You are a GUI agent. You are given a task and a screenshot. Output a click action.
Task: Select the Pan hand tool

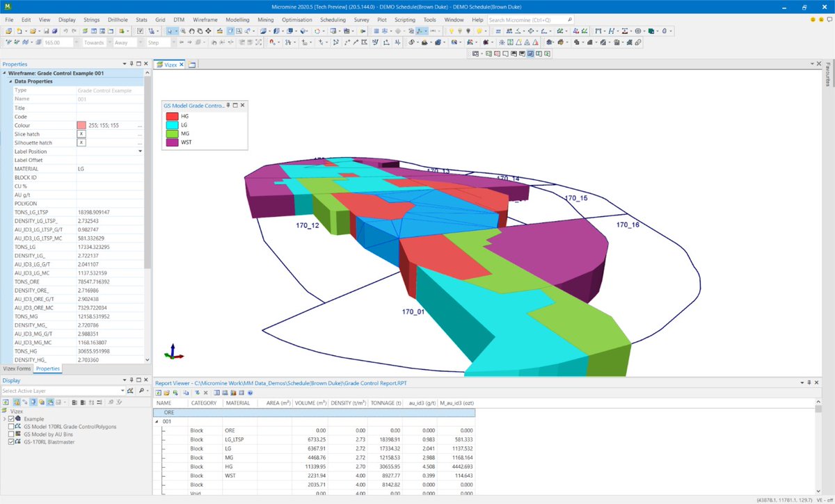(x=191, y=31)
